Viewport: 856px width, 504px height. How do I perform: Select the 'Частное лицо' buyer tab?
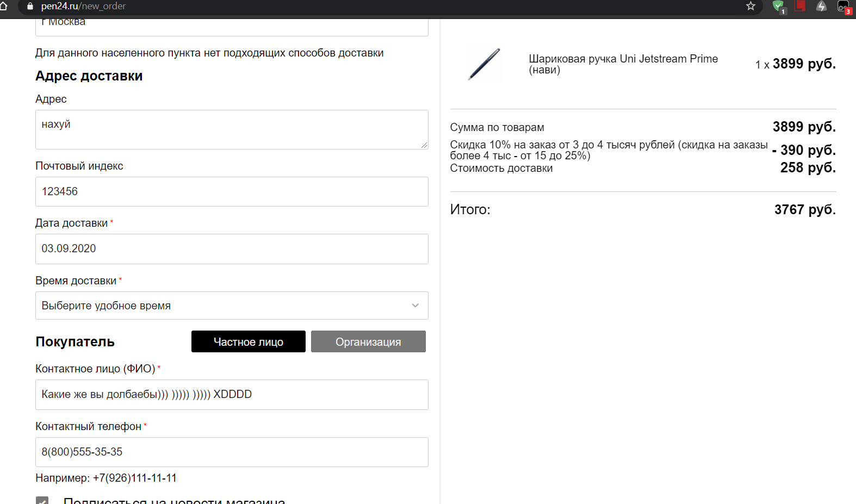[248, 341]
